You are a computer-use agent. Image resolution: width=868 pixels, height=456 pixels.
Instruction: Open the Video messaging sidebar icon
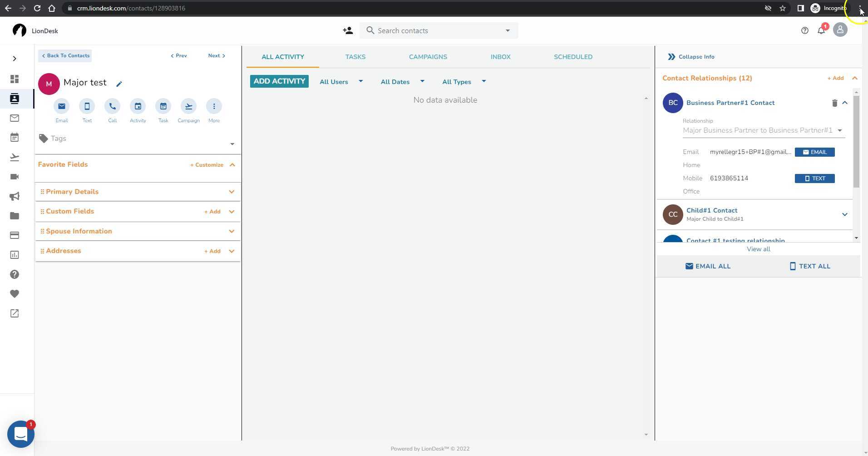click(x=14, y=176)
